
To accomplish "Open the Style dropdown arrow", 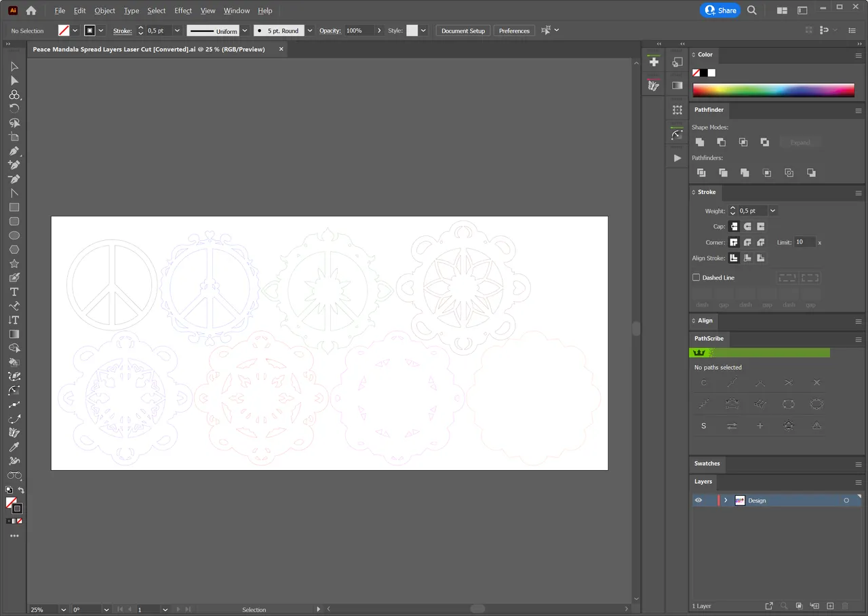I will click(424, 31).
